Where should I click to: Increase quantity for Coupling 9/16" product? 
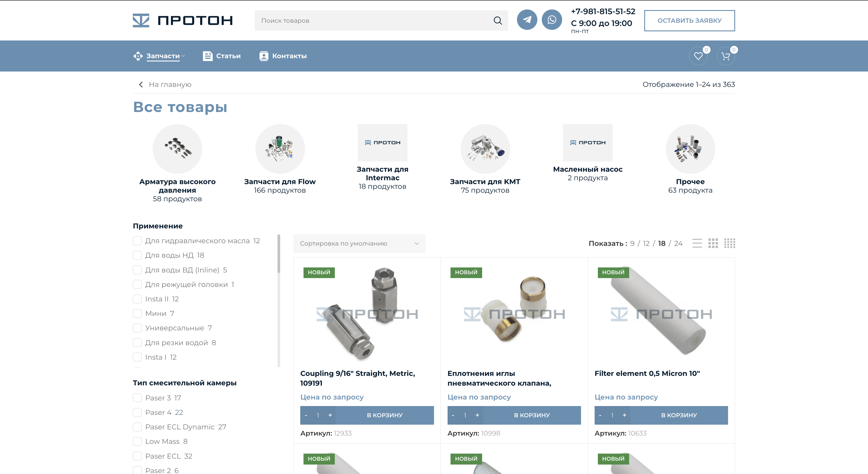point(330,415)
